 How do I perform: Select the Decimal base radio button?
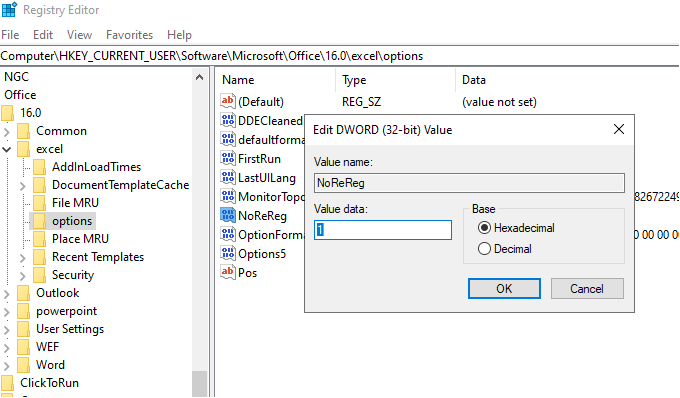click(484, 249)
